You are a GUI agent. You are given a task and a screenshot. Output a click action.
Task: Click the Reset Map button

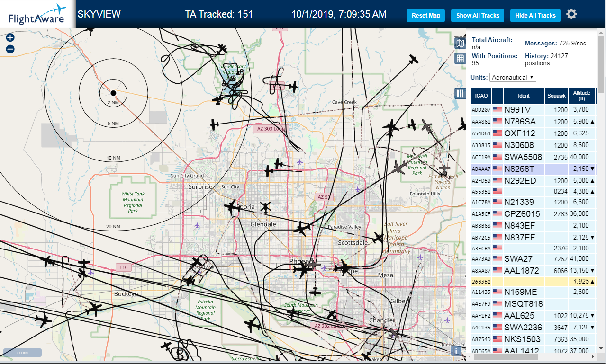426,16
